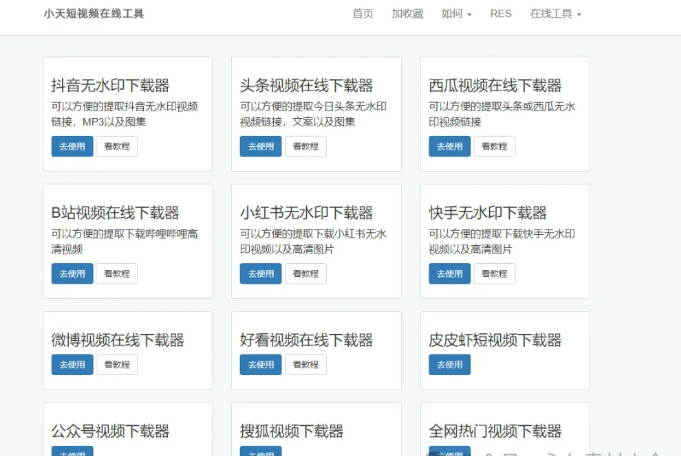The image size is (681, 456).
Task: Select the 搜狐视频下载器 card title
Action: [x=292, y=431]
